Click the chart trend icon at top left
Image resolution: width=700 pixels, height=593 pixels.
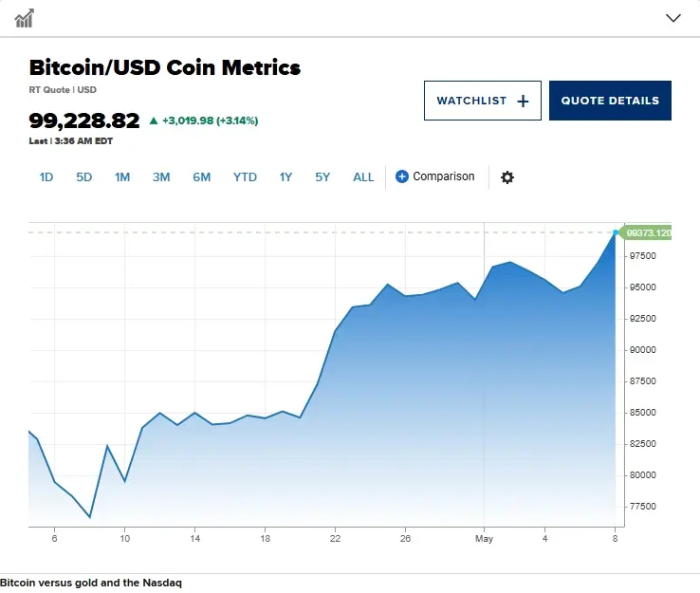click(25, 18)
